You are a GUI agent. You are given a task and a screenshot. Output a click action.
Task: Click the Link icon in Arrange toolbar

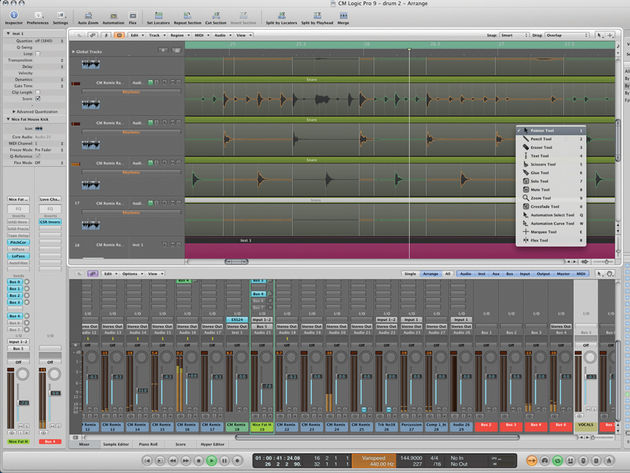point(93,35)
